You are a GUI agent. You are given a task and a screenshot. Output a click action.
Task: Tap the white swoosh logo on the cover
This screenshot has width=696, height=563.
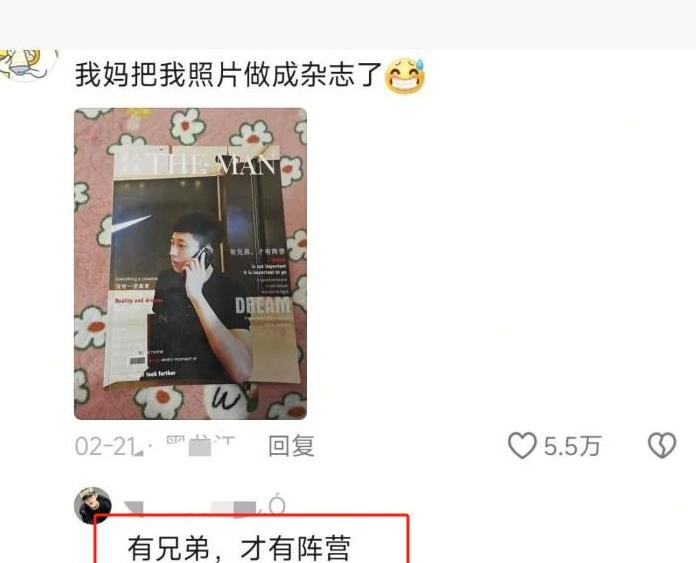click(x=131, y=225)
